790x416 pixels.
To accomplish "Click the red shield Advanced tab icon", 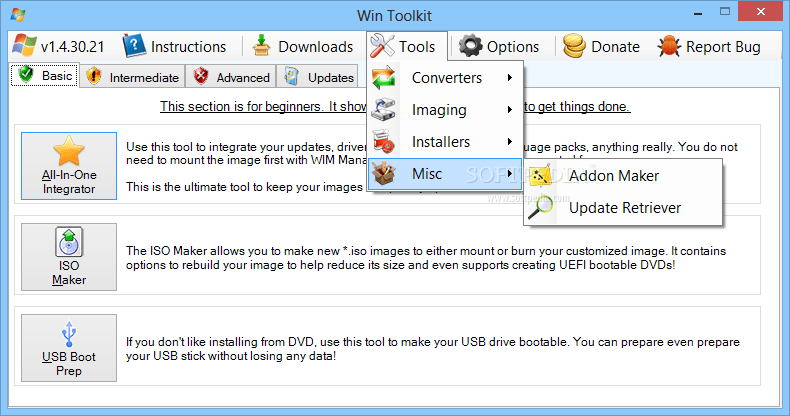I will (201, 76).
